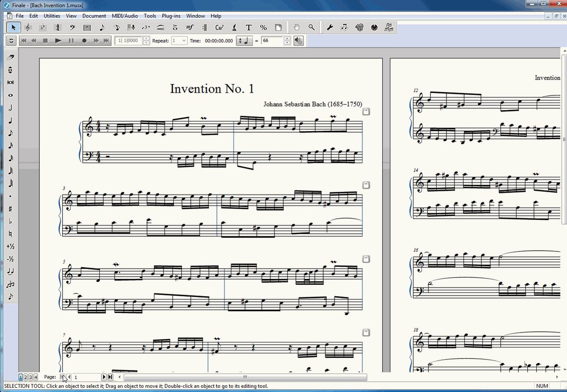Click the Record button
567x392 pixels.
click(x=84, y=41)
